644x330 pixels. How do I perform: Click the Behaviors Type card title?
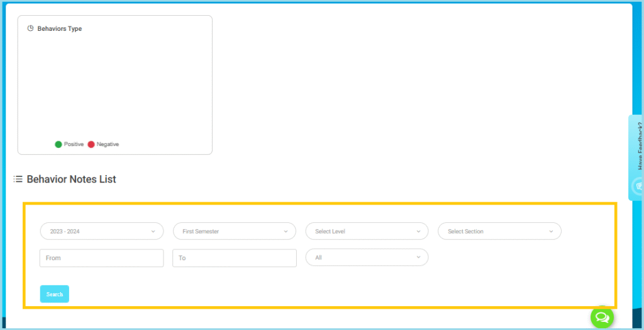point(60,29)
